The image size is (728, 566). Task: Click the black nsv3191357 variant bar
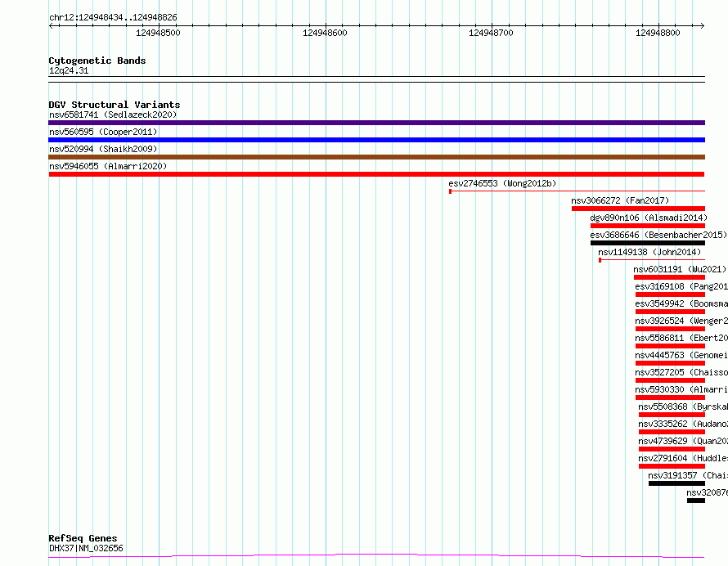pos(677,483)
